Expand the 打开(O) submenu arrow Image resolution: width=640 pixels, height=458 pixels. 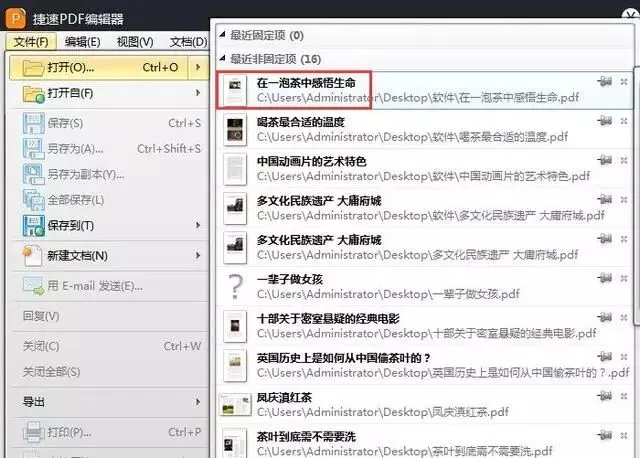point(198,67)
